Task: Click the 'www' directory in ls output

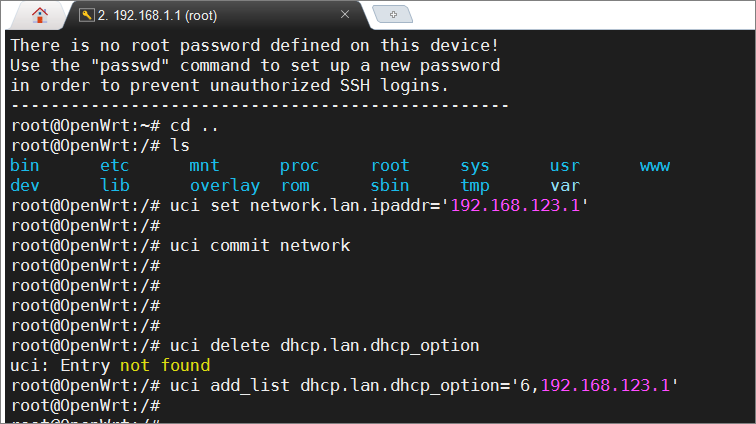Action: point(655,165)
